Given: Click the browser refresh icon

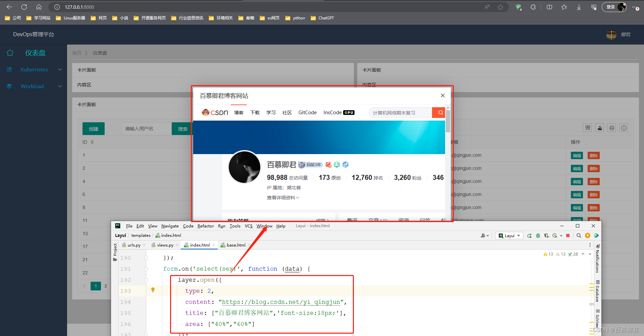Looking at the screenshot, I should click(24, 7).
